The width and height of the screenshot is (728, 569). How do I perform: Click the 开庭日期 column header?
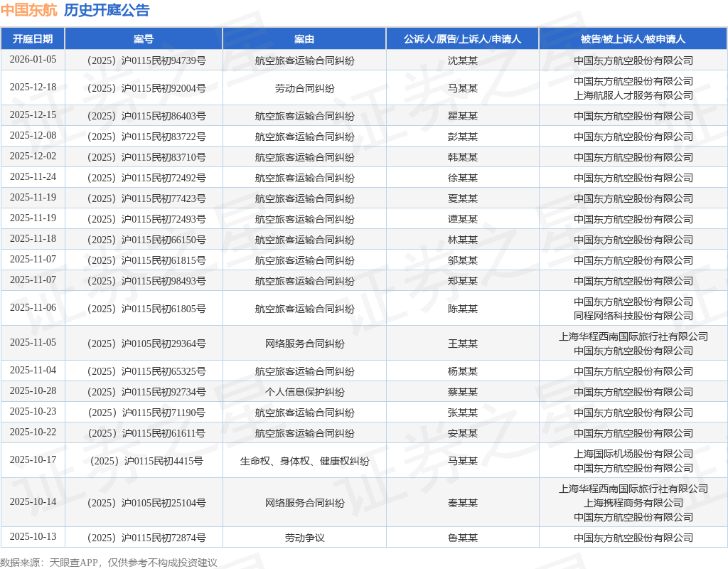[33, 39]
